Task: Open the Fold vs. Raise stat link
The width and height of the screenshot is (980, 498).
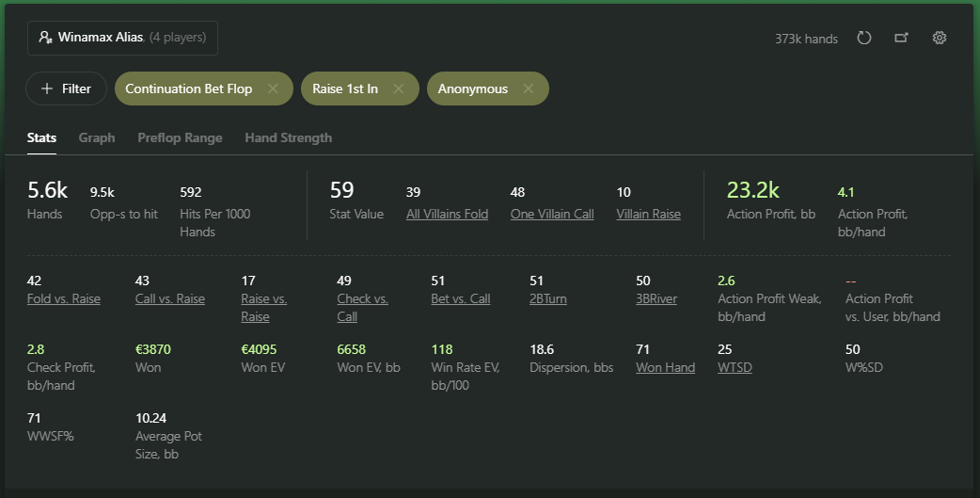Action: [x=64, y=299]
